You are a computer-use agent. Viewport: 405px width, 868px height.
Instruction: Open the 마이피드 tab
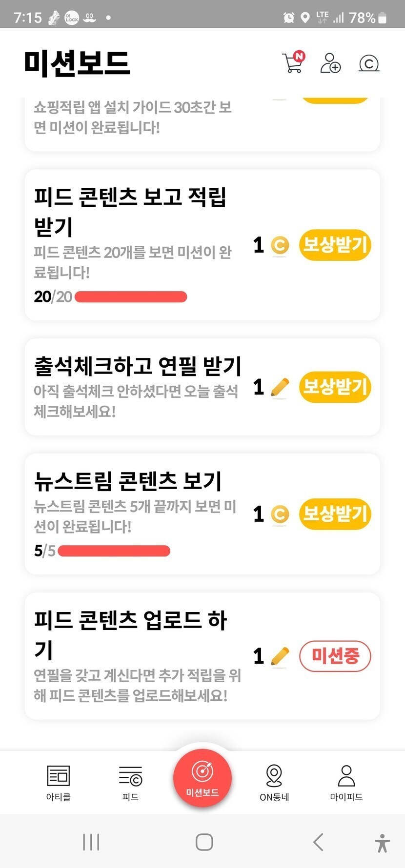coord(346,783)
